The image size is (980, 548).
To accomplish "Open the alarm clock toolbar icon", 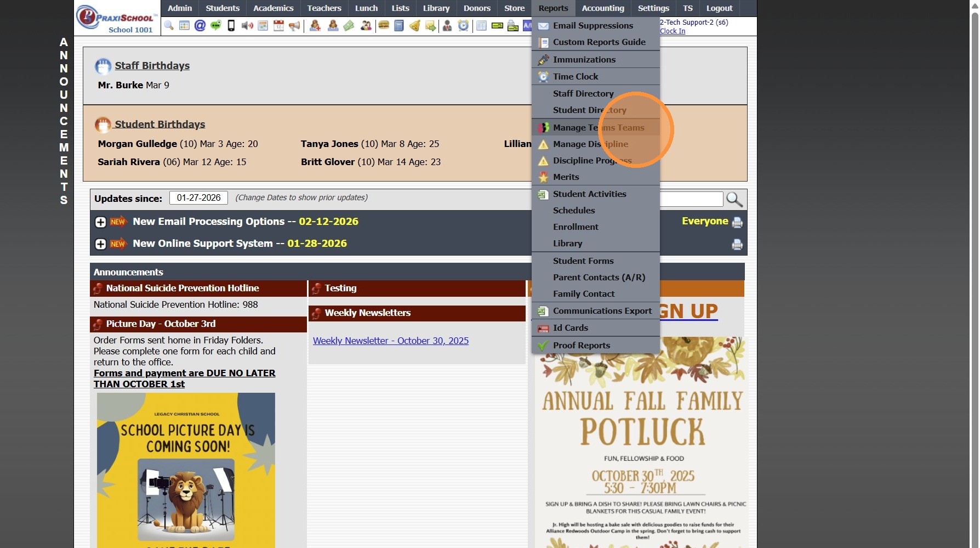I will click(x=464, y=26).
